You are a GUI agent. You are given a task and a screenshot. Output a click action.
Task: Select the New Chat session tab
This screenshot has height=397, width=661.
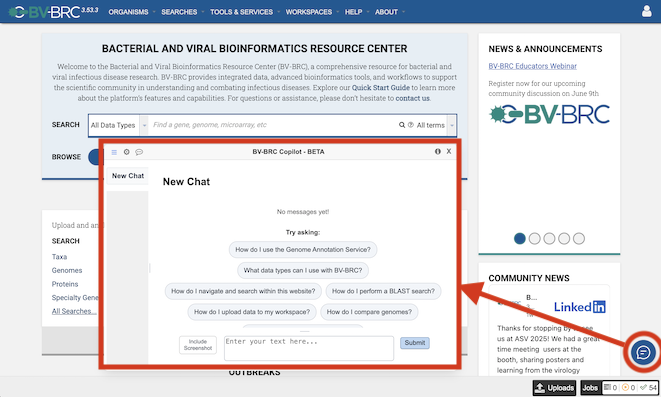[x=128, y=176]
